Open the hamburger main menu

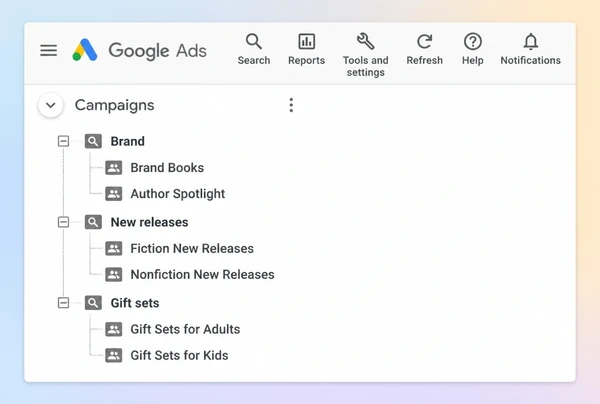point(49,50)
